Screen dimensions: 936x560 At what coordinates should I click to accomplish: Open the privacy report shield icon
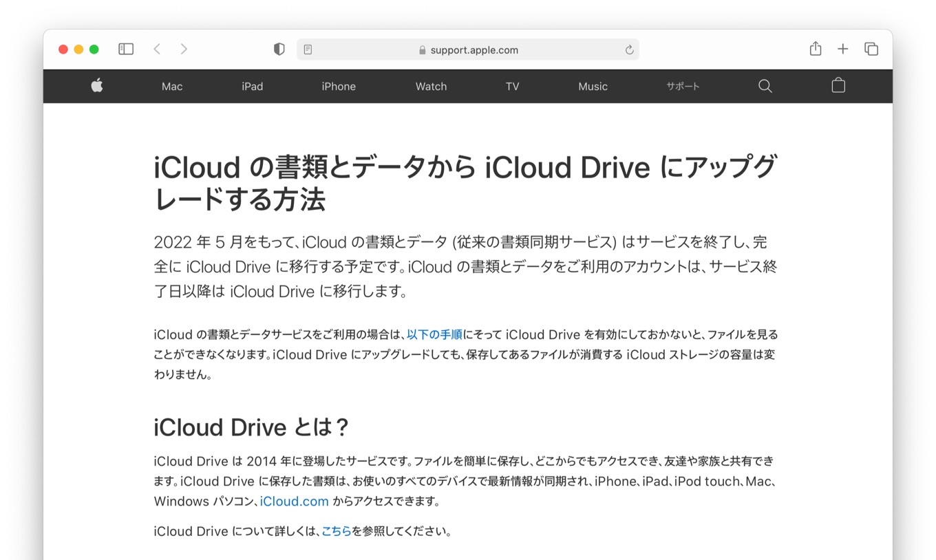coord(279,50)
